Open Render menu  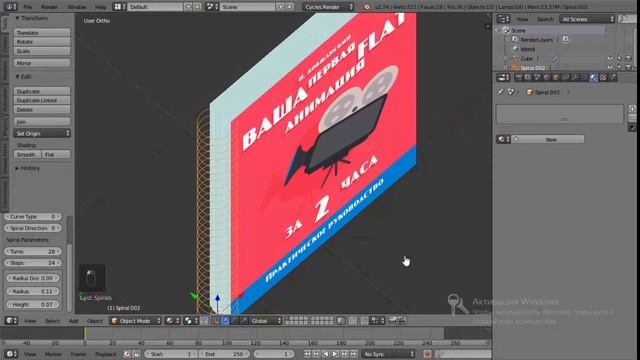pos(49,7)
